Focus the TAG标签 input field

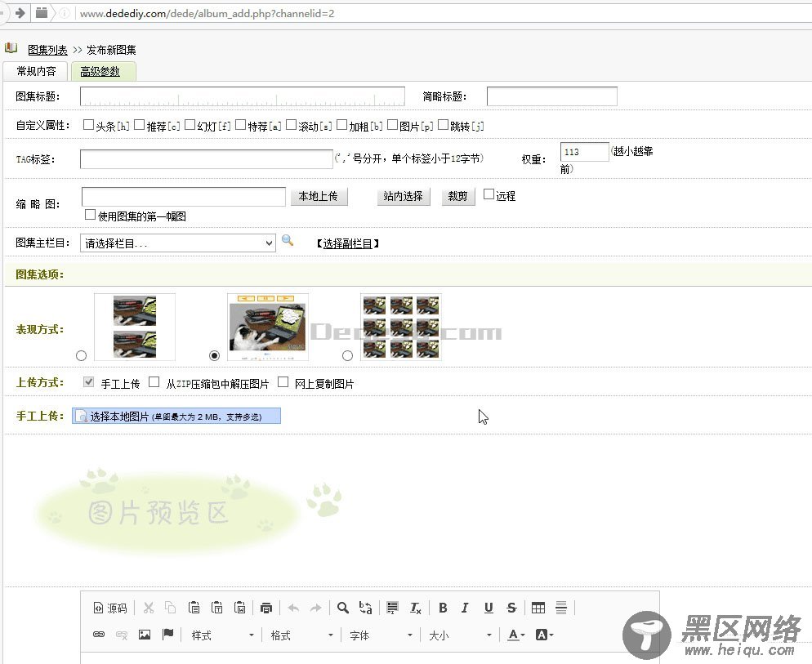[x=206, y=159]
